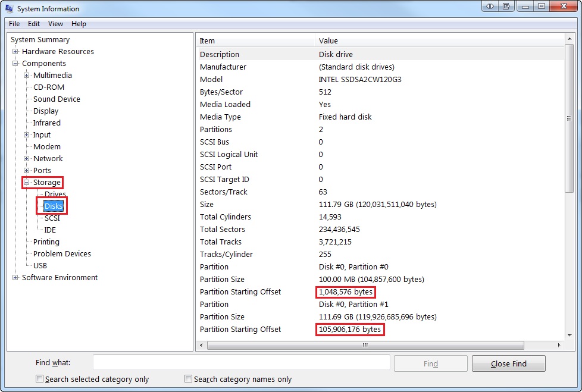Collapse the Storage node
The image size is (582, 392).
point(26,182)
